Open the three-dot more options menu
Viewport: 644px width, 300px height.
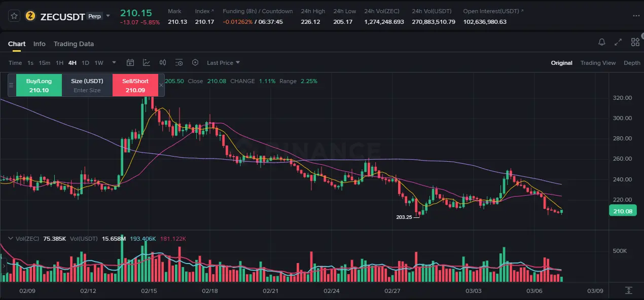point(636,16)
